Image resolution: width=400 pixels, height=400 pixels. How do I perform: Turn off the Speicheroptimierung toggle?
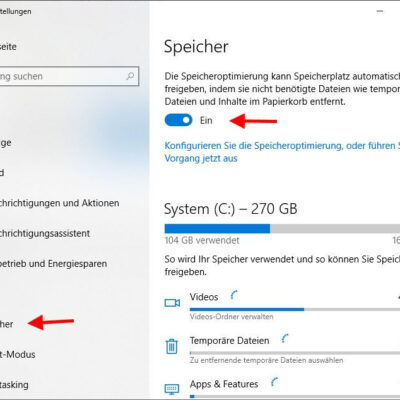click(178, 120)
